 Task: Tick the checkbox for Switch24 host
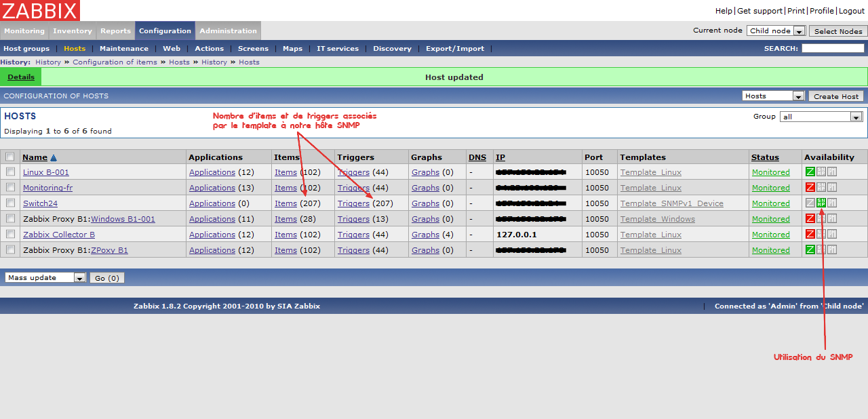click(x=10, y=203)
